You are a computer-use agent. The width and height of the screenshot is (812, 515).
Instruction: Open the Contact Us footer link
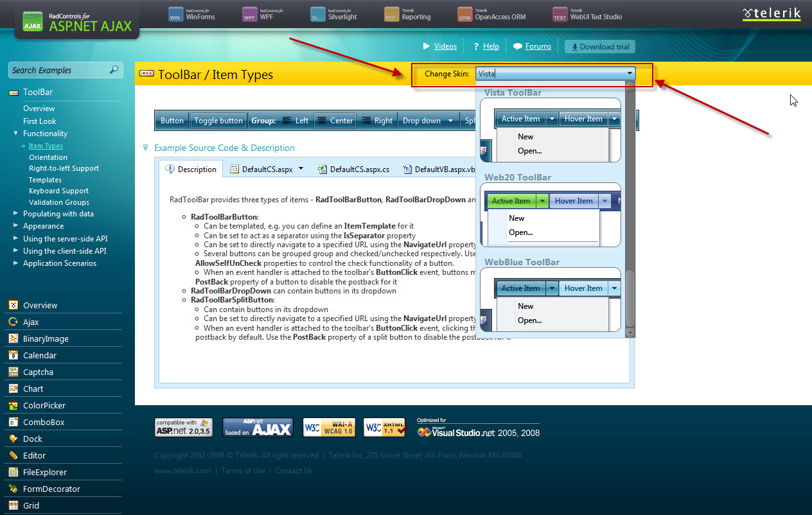[294, 471]
